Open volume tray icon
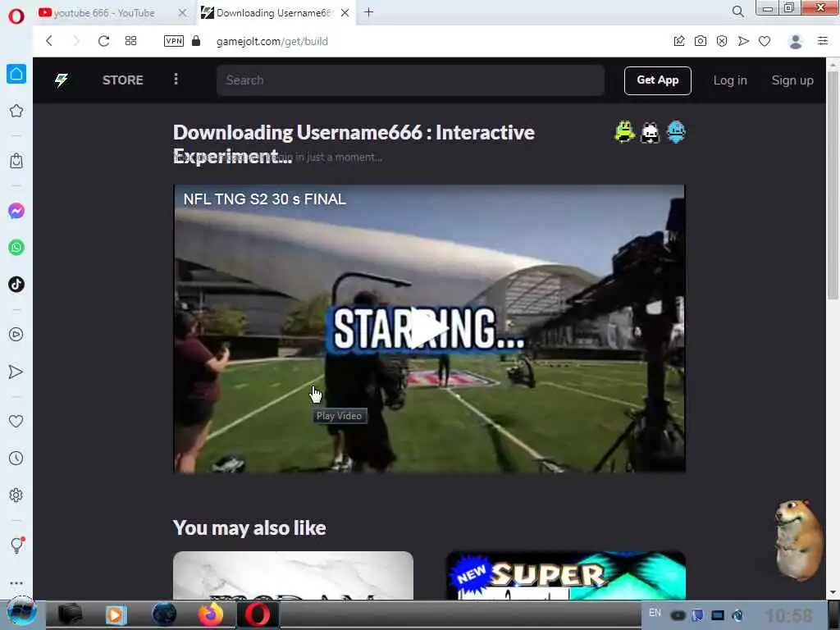This screenshot has height=630, width=840. (x=737, y=615)
